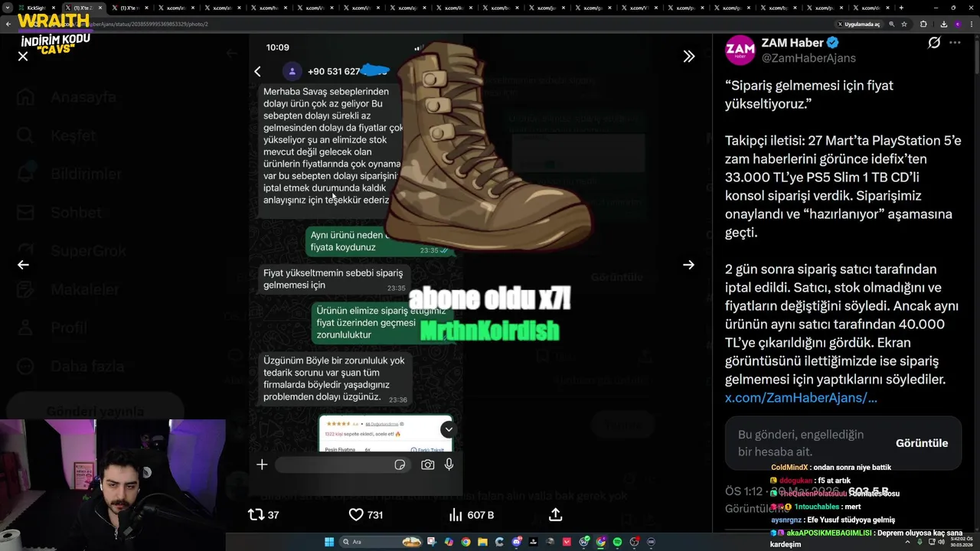The image size is (980, 551).
Task: Like the post showing 731 hearts
Action: tap(356, 515)
